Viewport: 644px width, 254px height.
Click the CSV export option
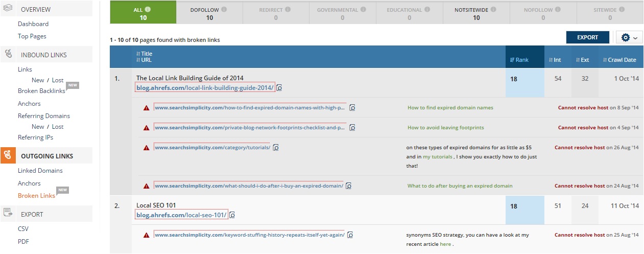(x=23, y=229)
